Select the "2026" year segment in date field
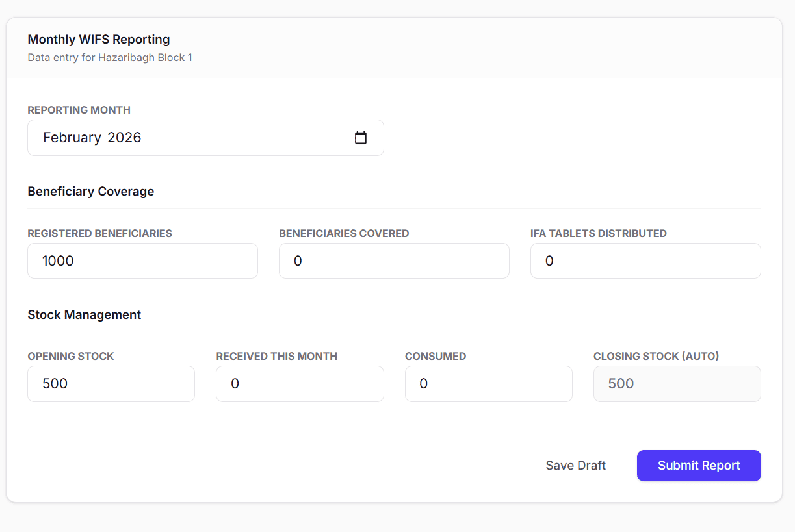Image resolution: width=795 pixels, height=532 pixels. (x=124, y=138)
